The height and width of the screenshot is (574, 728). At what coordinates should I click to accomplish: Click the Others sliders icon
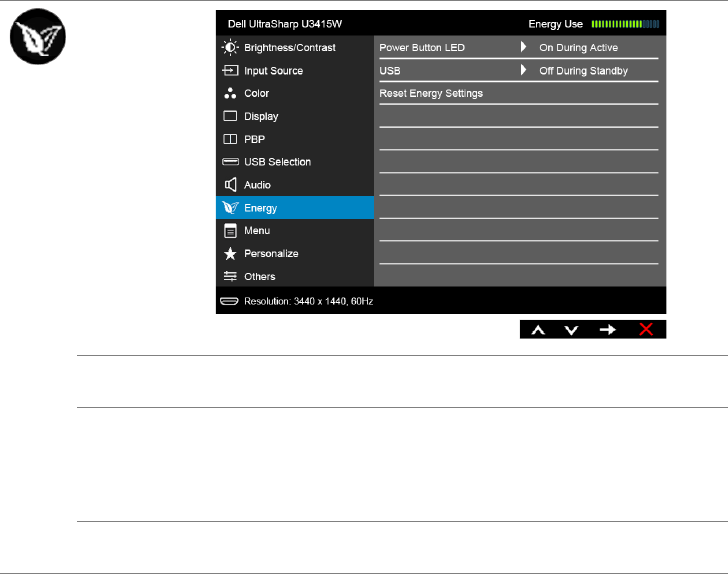click(230, 276)
